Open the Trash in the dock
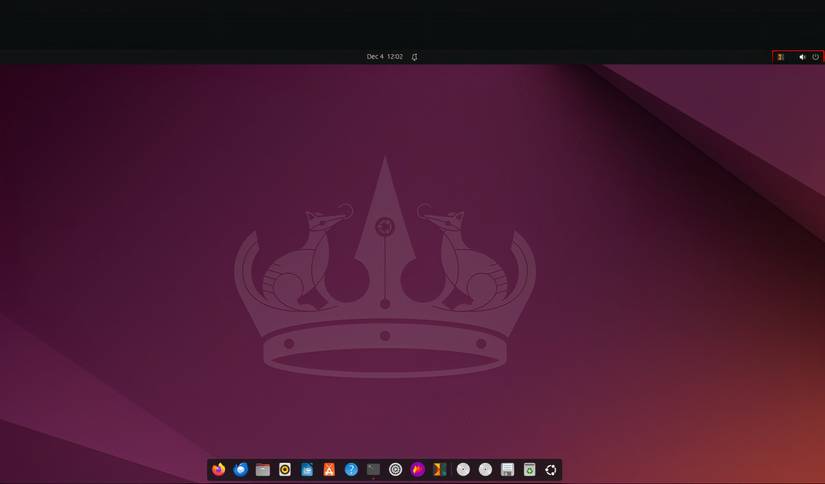825x484 pixels. (529, 469)
